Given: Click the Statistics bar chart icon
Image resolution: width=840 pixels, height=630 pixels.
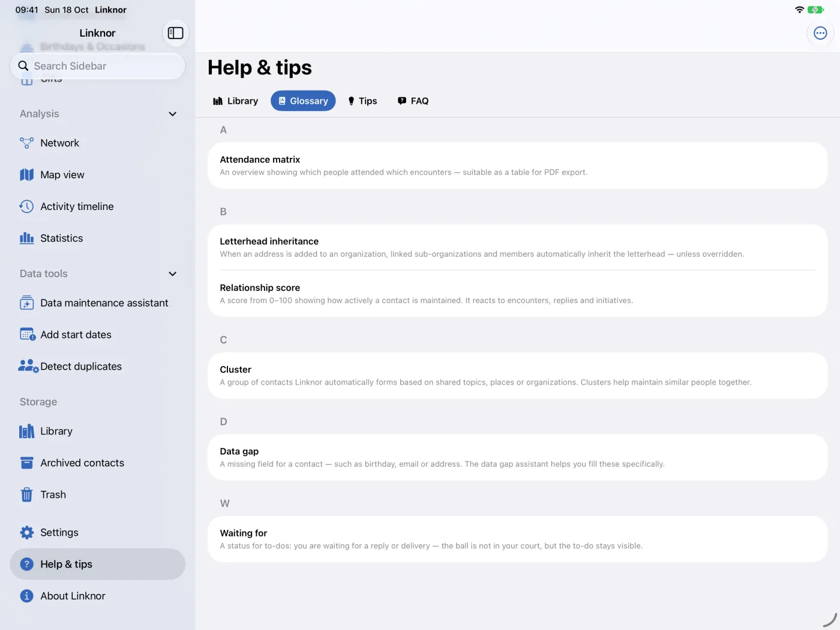Looking at the screenshot, I should 26,238.
